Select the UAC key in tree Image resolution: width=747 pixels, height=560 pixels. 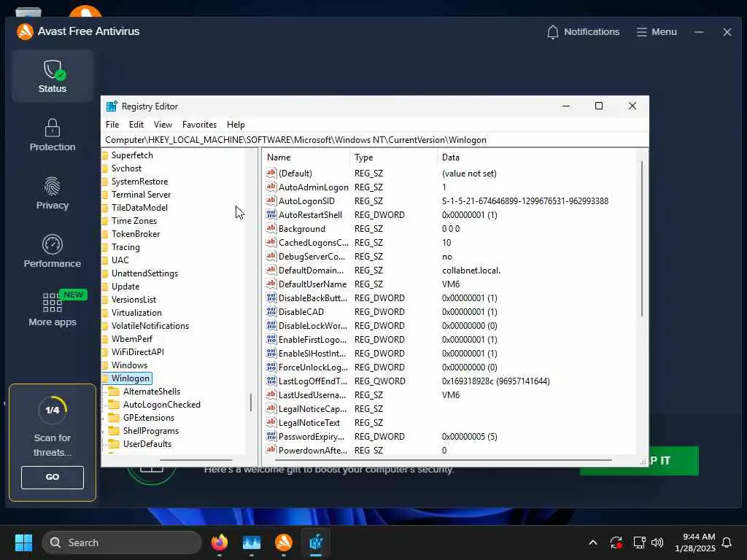[x=120, y=260]
